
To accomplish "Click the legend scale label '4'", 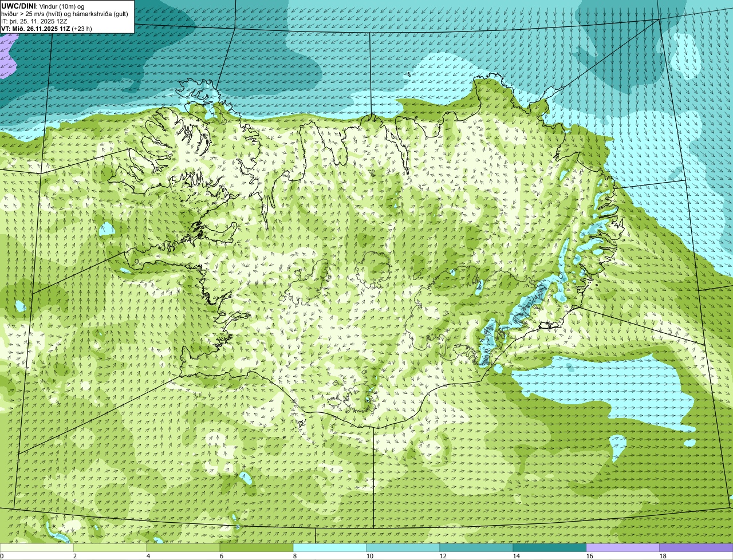I will point(148,556).
